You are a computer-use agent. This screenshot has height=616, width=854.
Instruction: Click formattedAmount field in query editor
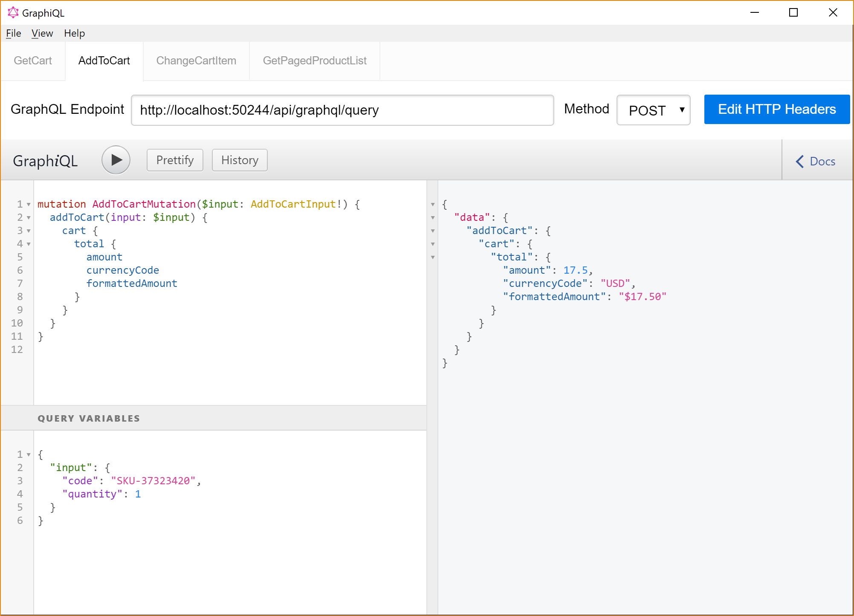[132, 283]
